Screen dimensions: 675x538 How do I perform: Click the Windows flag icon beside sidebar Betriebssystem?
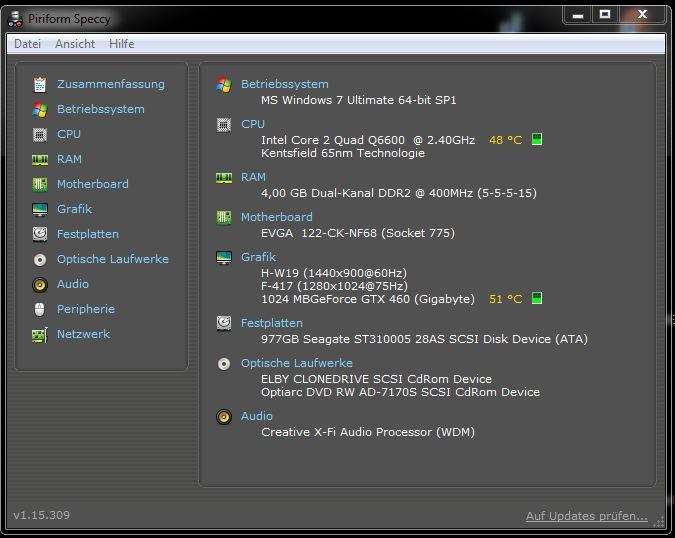pyautogui.click(x=40, y=110)
